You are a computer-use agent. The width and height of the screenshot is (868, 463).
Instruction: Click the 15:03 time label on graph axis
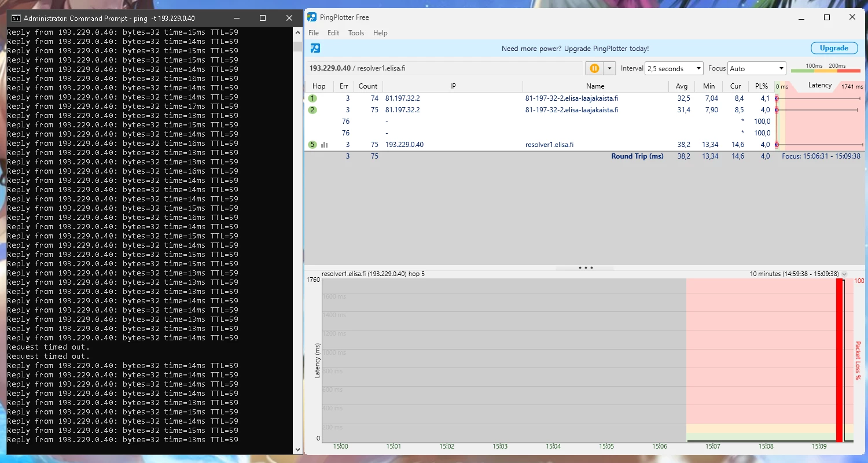coord(500,446)
